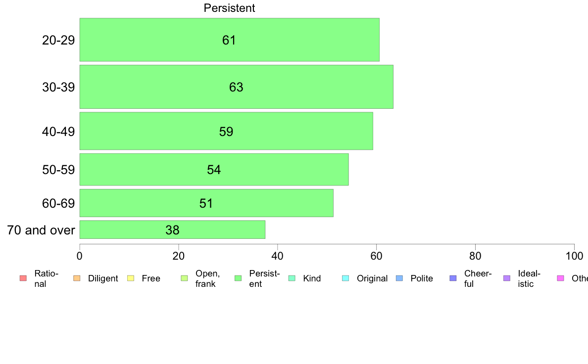588x364 pixels.
Task: Select the purple Idealistic legend swatch
Action: [507, 278]
